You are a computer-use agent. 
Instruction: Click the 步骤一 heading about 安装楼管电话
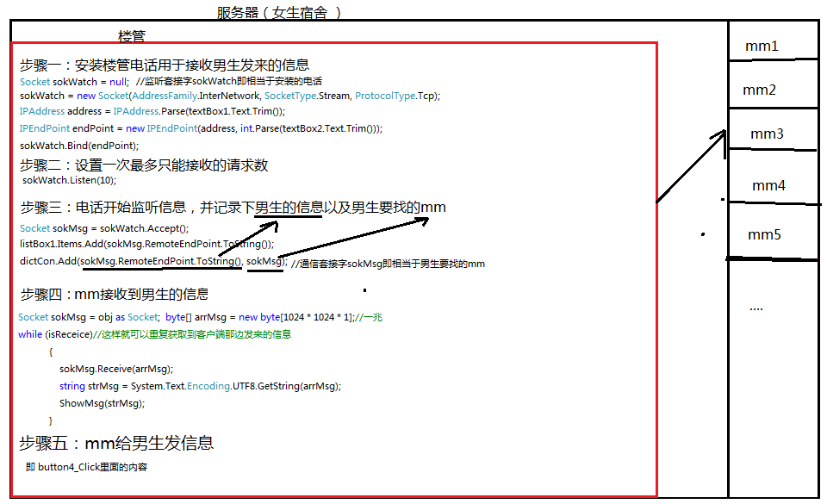tap(165, 65)
